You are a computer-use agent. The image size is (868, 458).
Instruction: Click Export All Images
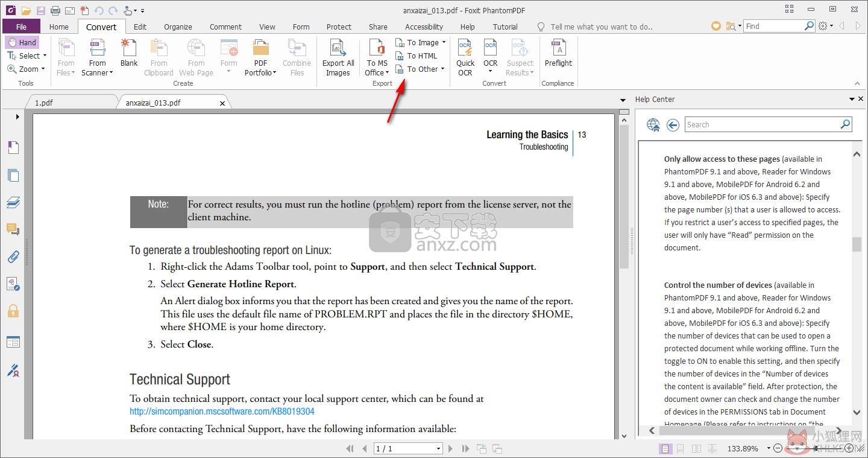[x=338, y=57]
